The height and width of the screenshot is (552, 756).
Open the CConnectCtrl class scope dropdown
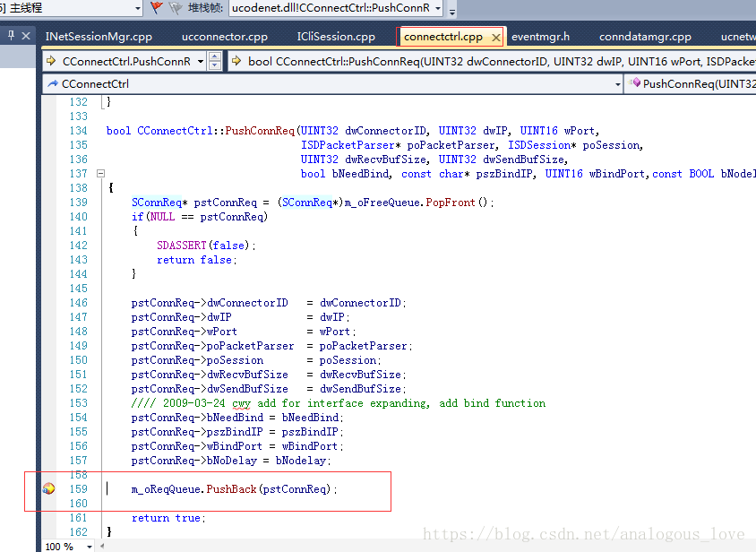click(x=618, y=84)
